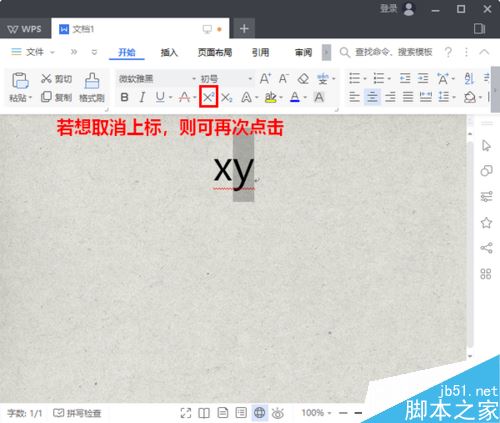Toggle Subscript X₂ button
Image resolution: width=500 pixels, height=423 pixels.
click(x=227, y=98)
